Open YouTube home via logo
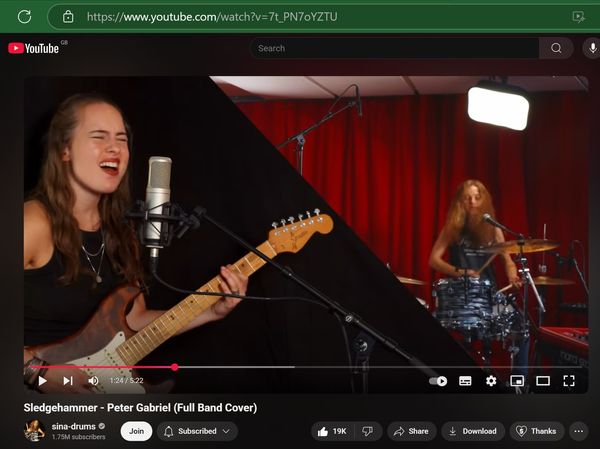Image resolution: width=600 pixels, height=449 pixels. [x=34, y=48]
